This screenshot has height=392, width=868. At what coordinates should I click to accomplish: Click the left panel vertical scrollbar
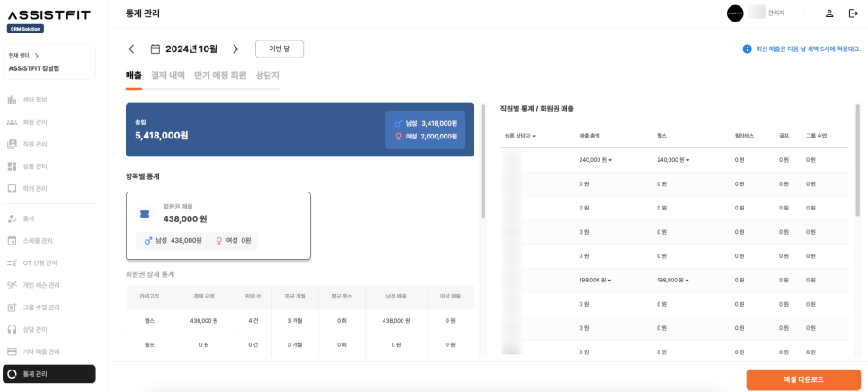tap(483, 162)
